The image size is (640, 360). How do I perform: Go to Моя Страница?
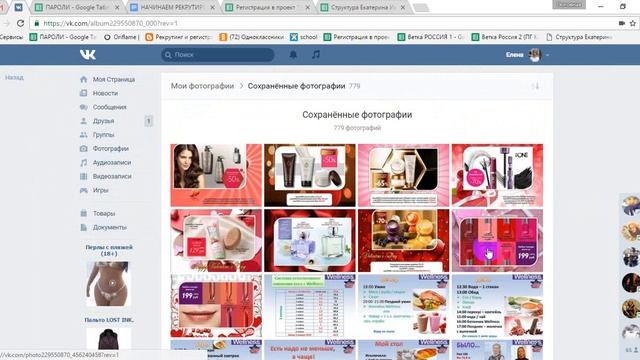pyautogui.click(x=113, y=79)
